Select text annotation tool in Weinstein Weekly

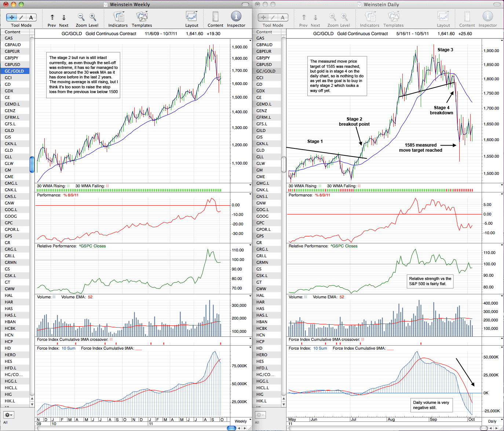[31, 17]
